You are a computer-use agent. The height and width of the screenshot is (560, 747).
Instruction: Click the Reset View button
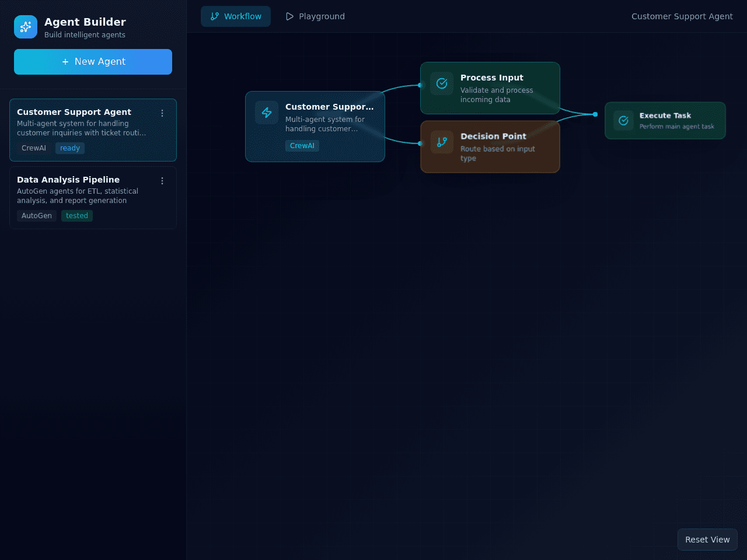coord(707,540)
